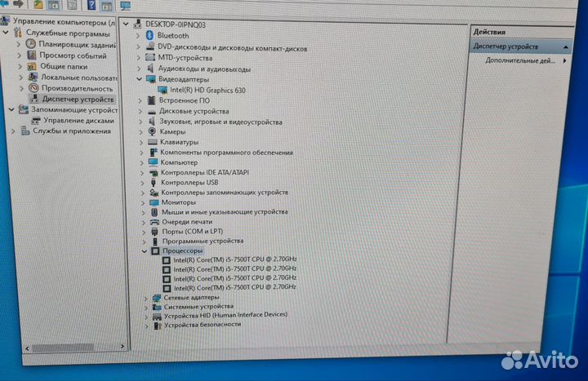This screenshot has height=381, width=588.
Task: Expand Локальные пользователи in left tree
Action: click(x=21, y=78)
